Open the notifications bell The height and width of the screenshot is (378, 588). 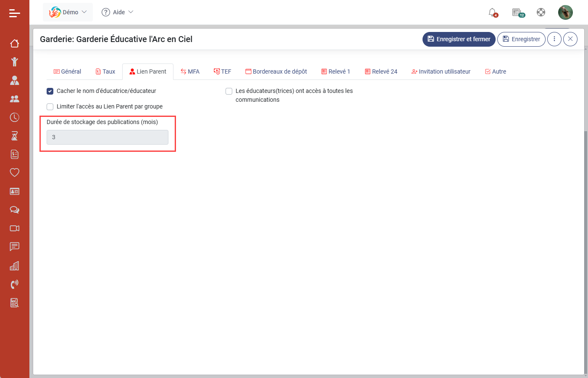point(493,12)
